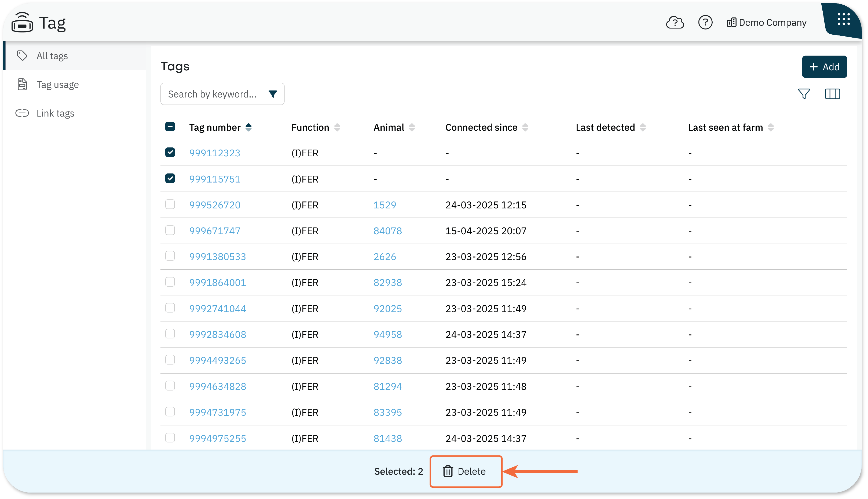Check the box for tag 9994493265
Viewport: 868px width, 499px height.
(x=170, y=360)
